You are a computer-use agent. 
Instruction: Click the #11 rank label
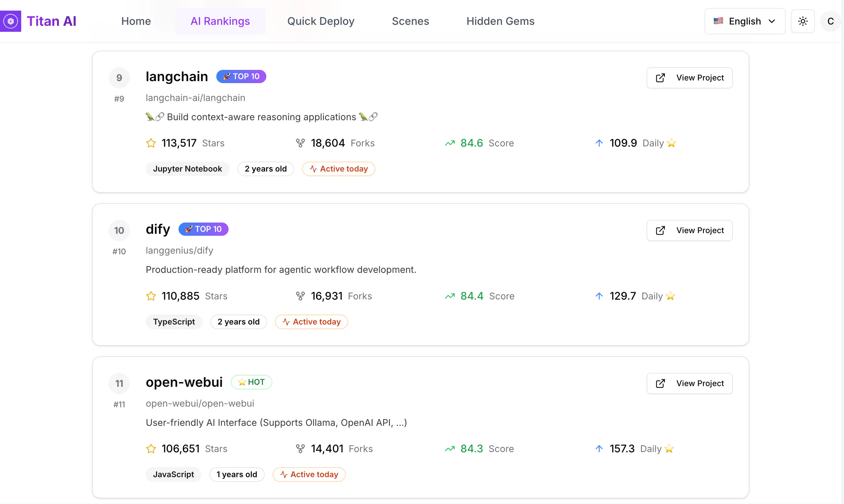tap(119, 404)
